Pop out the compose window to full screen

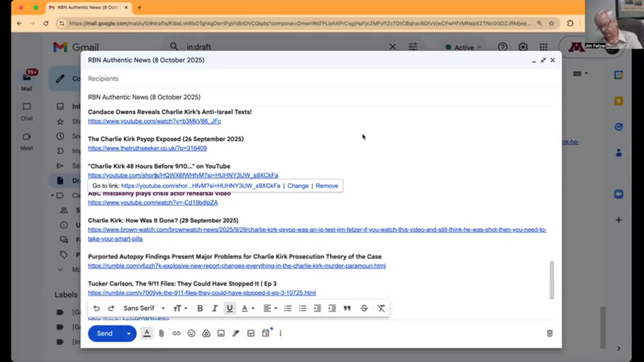(543, 60)
